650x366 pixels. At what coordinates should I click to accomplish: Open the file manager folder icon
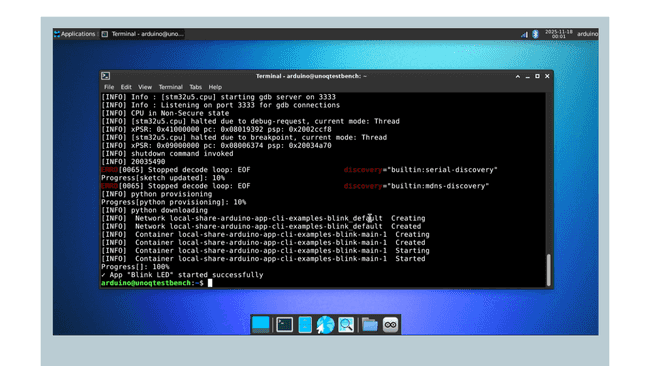[369, 325]
